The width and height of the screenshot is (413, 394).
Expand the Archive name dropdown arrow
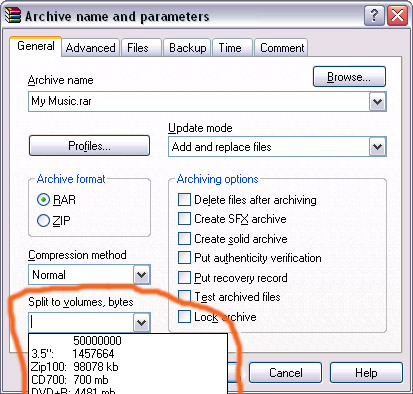click(x=377, y=101)
